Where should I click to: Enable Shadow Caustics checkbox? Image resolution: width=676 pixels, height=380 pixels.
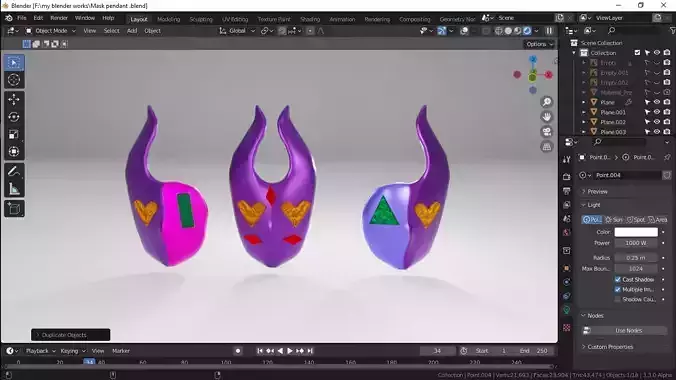tap(618, 299)
